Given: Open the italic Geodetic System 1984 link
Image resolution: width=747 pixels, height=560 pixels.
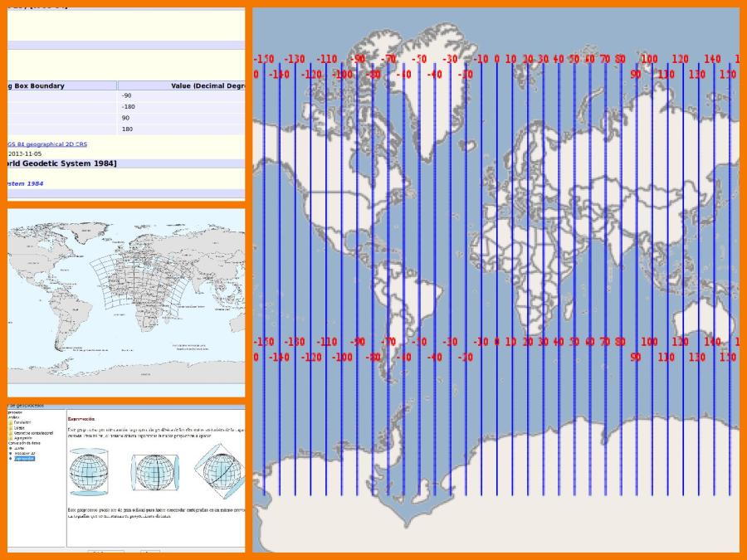Looking at the screenshot, I should [23, 183].
